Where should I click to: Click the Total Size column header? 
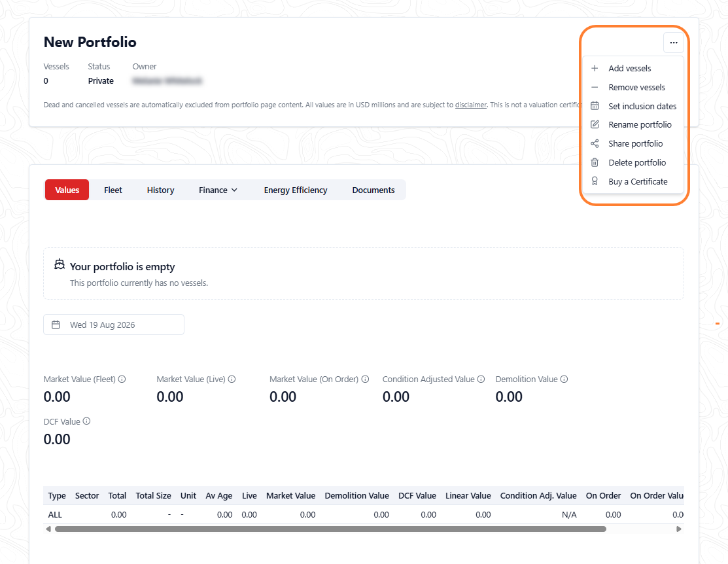click(x=153, y=496)
